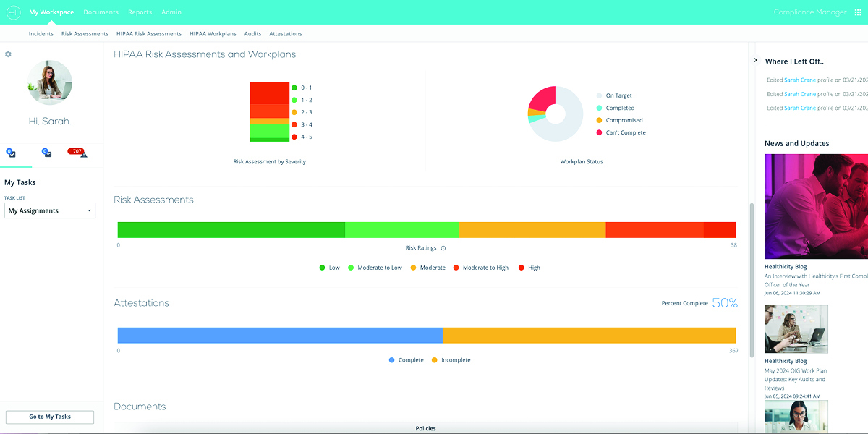Open the tasks checkmark icon in sidebar

point(11,153)
